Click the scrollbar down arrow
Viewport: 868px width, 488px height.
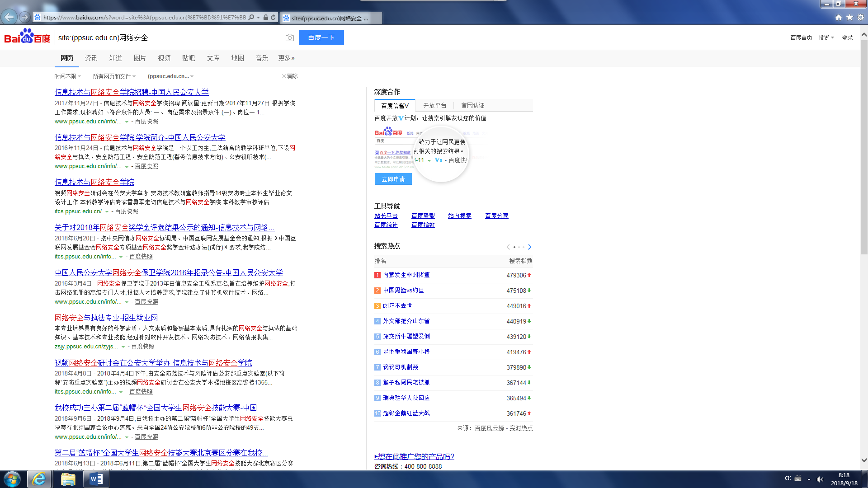pos(864,460)
